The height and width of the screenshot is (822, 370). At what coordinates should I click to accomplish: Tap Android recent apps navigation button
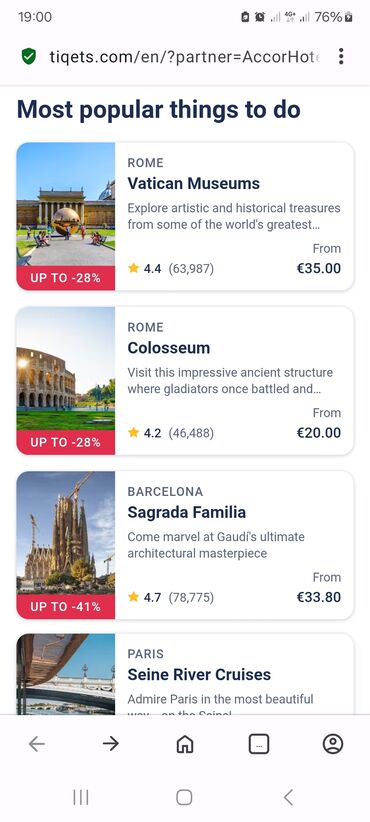80,797
